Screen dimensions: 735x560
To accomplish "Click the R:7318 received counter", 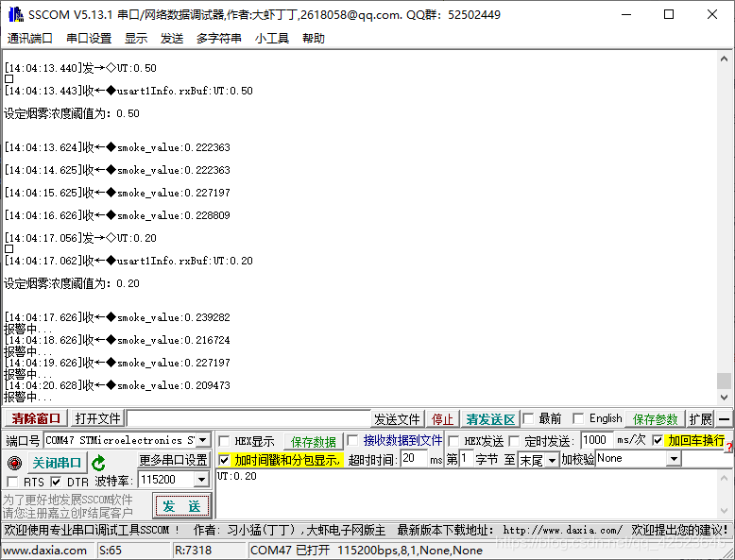I will coord(193,551).
